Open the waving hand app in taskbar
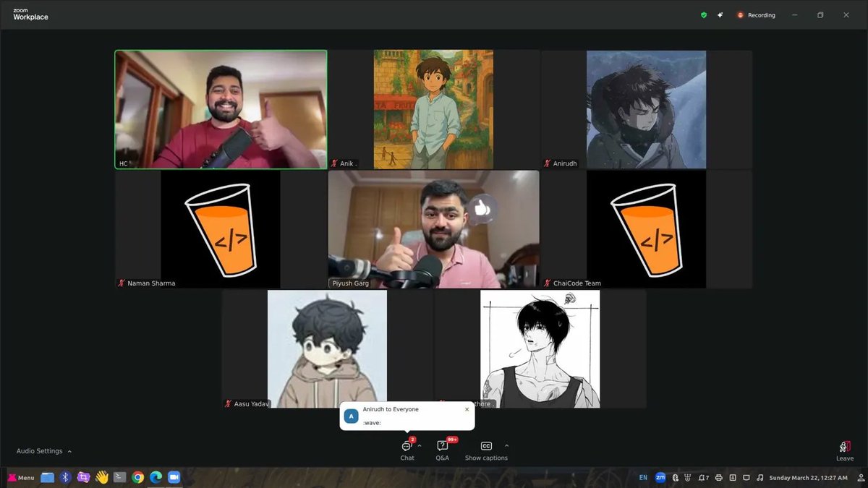868x488 pixels. coord(101,477)
